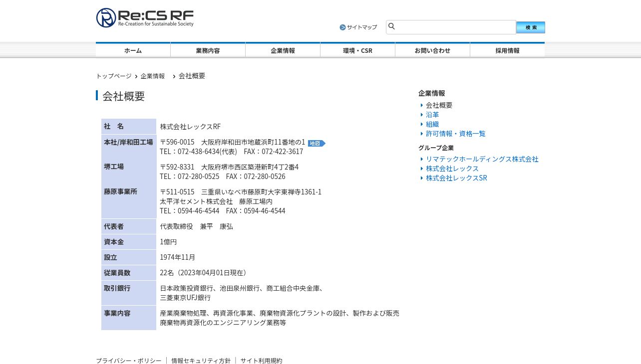641x364 pixels.
Task: Open 沿革 sidebar link
Action: point(432,115)
